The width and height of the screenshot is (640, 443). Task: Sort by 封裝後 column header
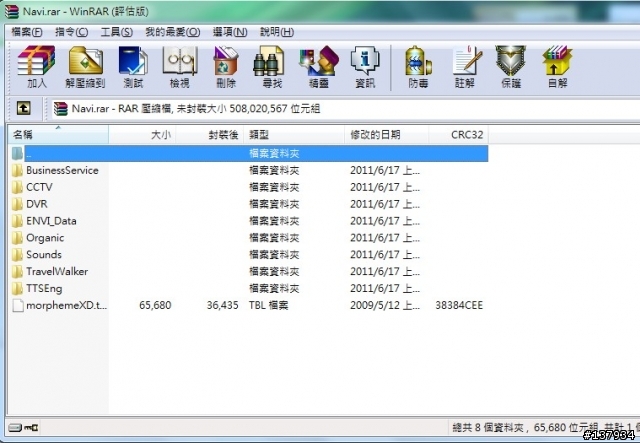[x=209, y=134]
